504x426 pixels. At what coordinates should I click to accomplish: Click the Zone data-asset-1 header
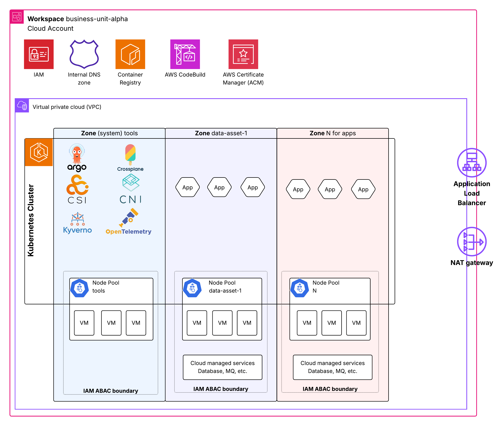tap(221, 133)
